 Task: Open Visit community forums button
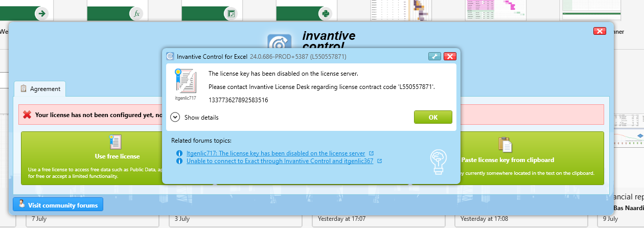tap(58, 205)
